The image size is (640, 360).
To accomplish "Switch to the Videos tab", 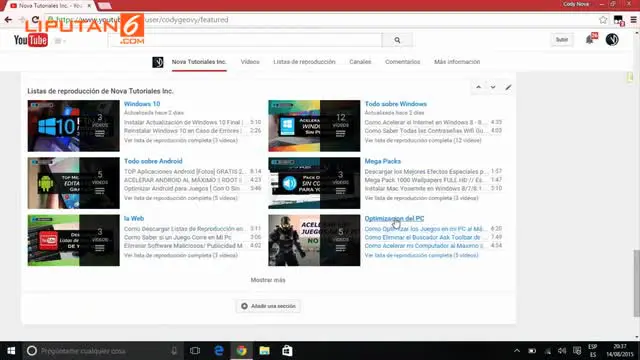I will pos(250,62).
